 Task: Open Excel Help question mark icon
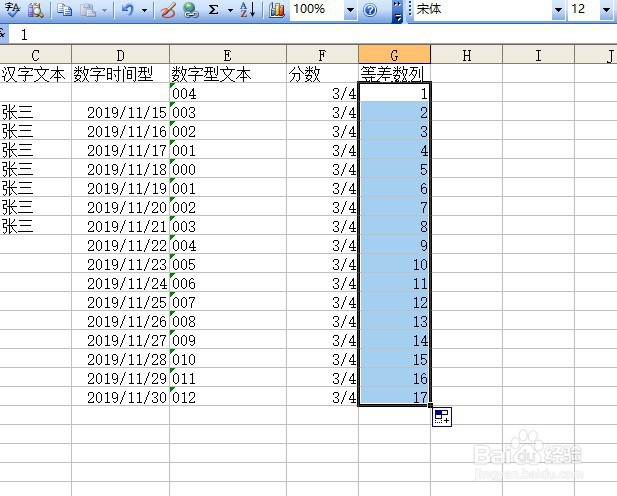pos(369,9)
